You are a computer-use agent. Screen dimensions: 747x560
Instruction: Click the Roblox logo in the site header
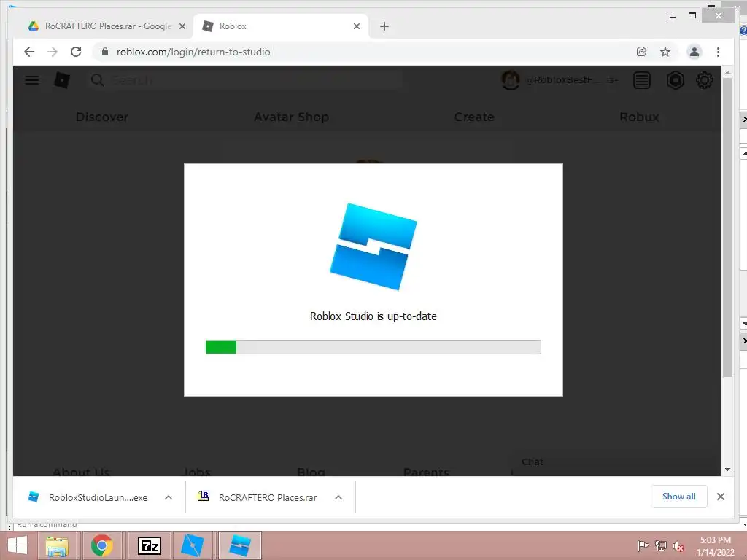(x=61, y=80)
